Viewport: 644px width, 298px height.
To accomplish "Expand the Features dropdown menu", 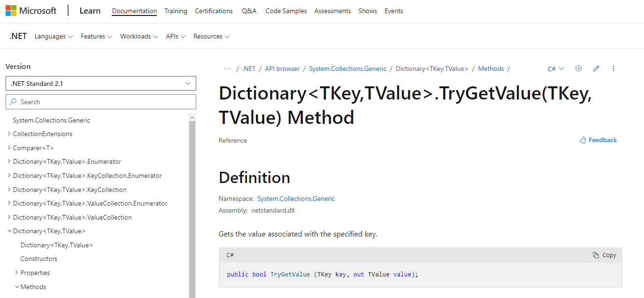I will pyautogui.click(x=96, y=36).
